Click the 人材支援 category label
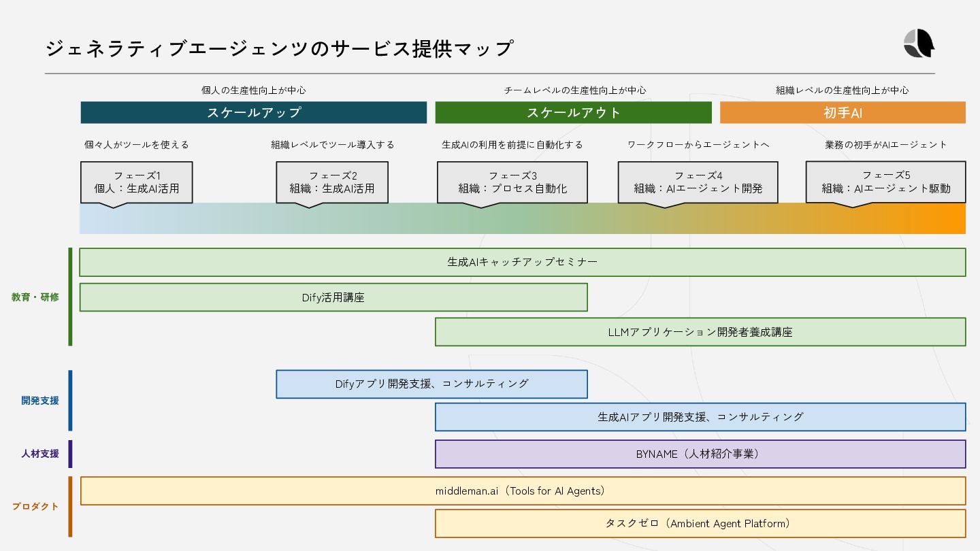 40,454
